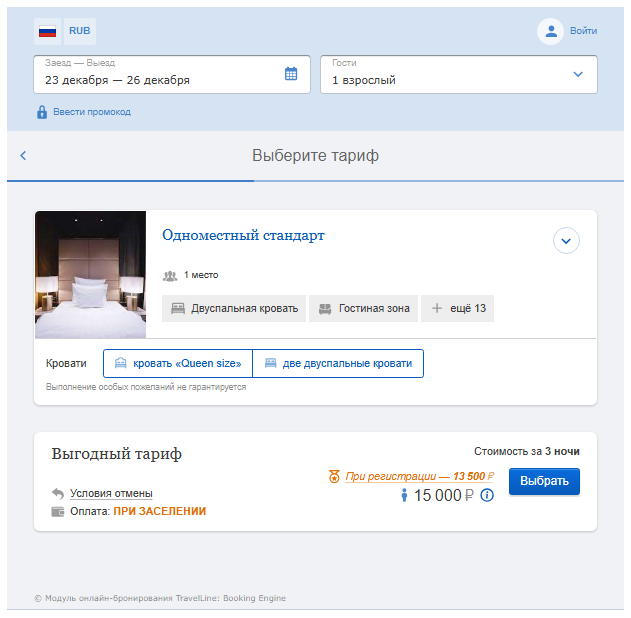Click the lock icon beside promo code
The image size is (631, 618).
pyautogui.click(x=42, y=112)
